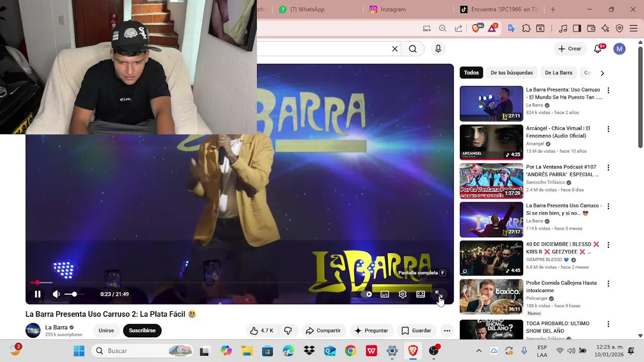Image resolution: width=644 pixels, height=362 pixels.
Task: Open the player settings gear
Action: click(403, 295)
